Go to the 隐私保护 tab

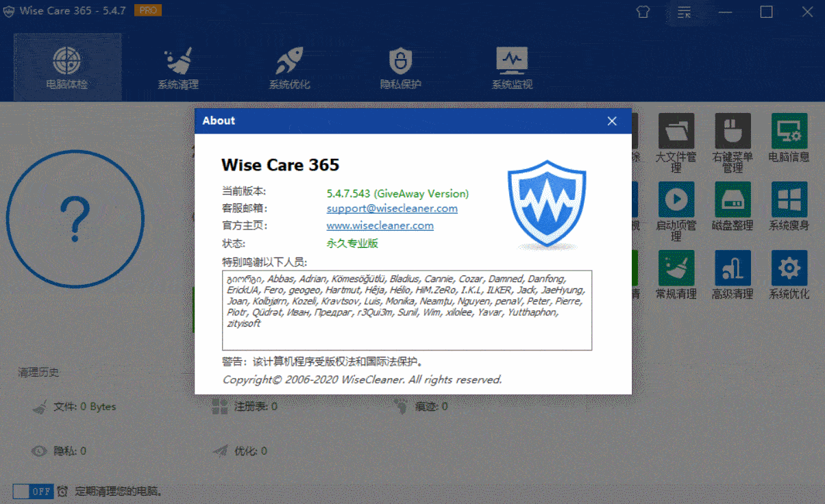(400, 67)
